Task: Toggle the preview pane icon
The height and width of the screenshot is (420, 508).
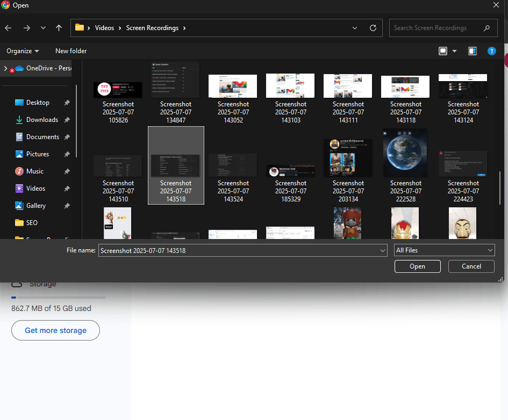Action: [473, 51]
